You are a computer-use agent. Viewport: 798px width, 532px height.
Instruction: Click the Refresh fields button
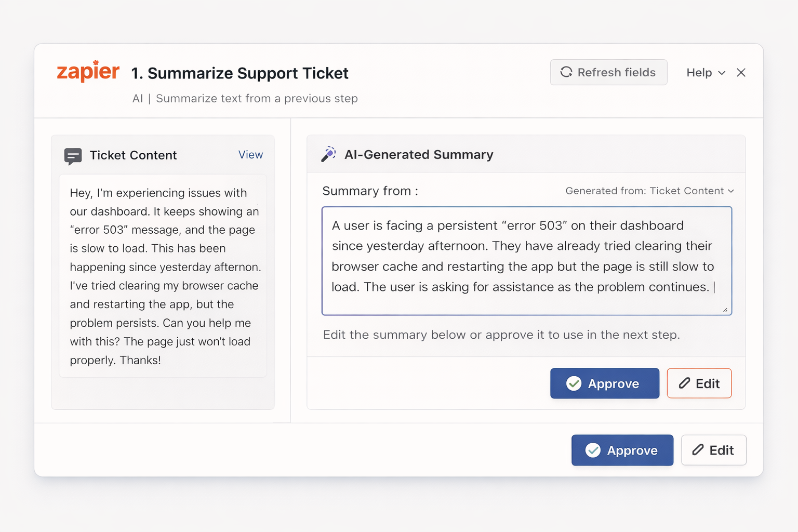tap(609, 72)
